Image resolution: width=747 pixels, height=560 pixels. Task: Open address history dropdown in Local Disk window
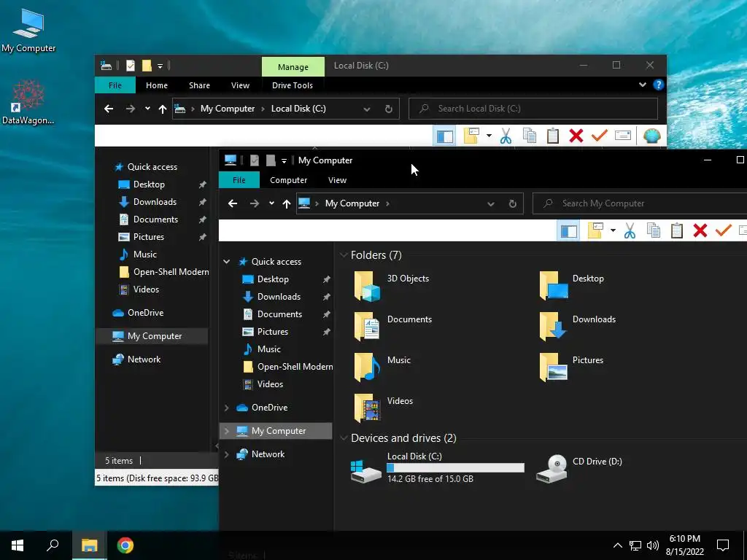(x=367, y=109)
